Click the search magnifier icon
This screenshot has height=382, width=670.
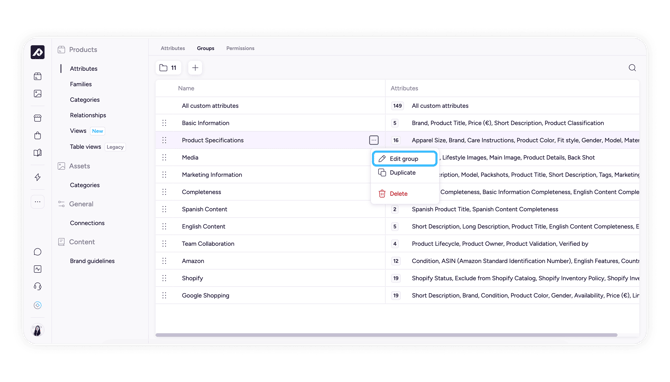tap(632, 68)
